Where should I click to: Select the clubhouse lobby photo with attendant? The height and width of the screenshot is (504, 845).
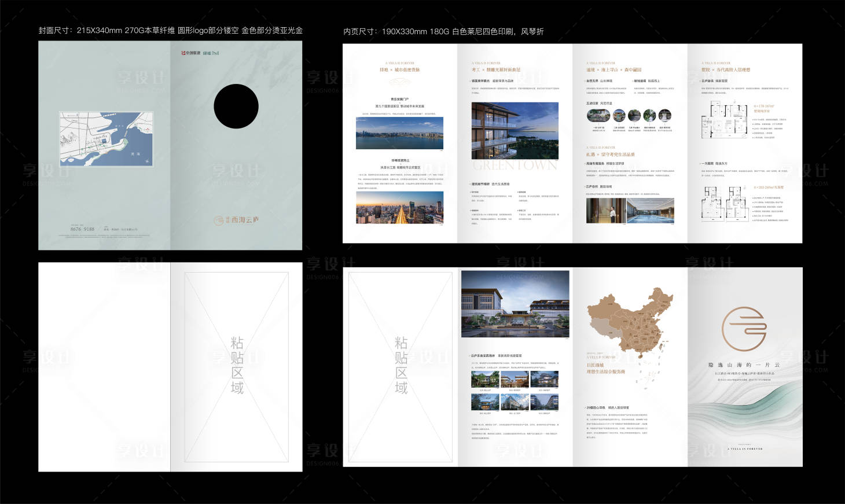point(606,211)
